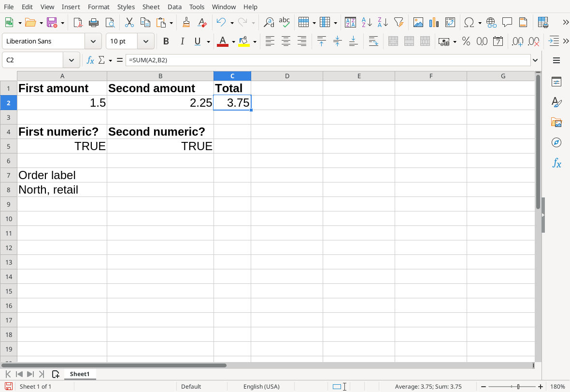Toggle italic formatting
Screen dimensions: 570x392
(x=182, y=42)
